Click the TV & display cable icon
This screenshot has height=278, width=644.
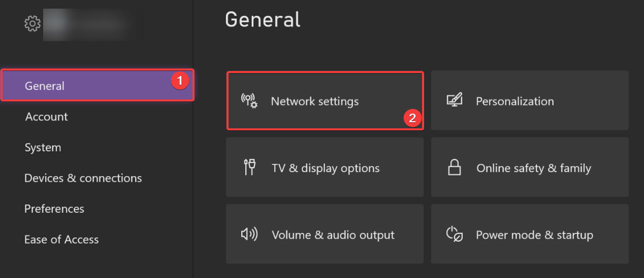pos(249,167)
